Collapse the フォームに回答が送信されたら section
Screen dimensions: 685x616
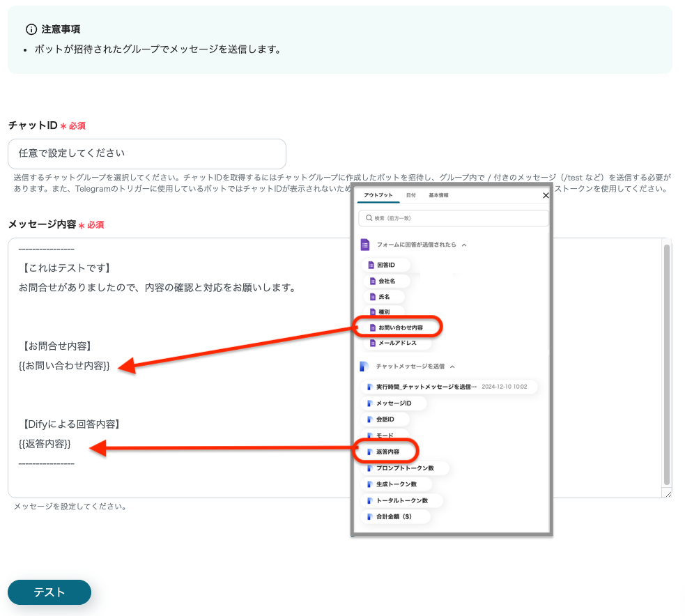pyautogui.click(x=464, y=245)
